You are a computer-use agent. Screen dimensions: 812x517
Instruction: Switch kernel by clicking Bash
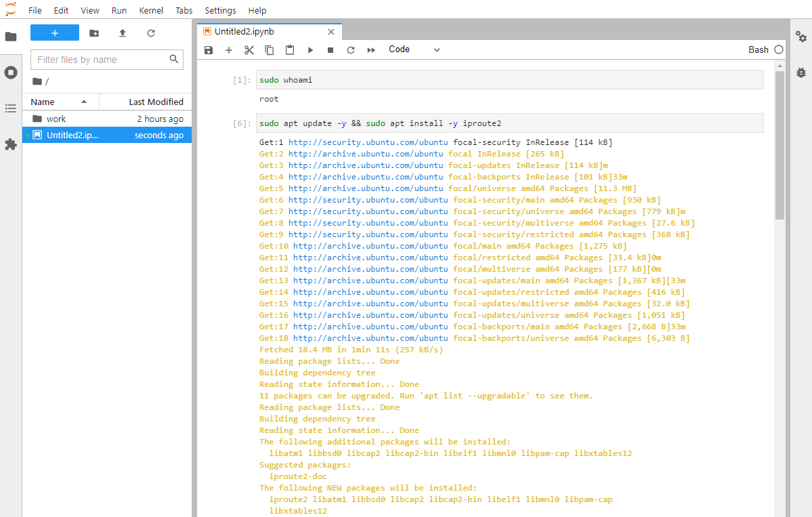758,49
